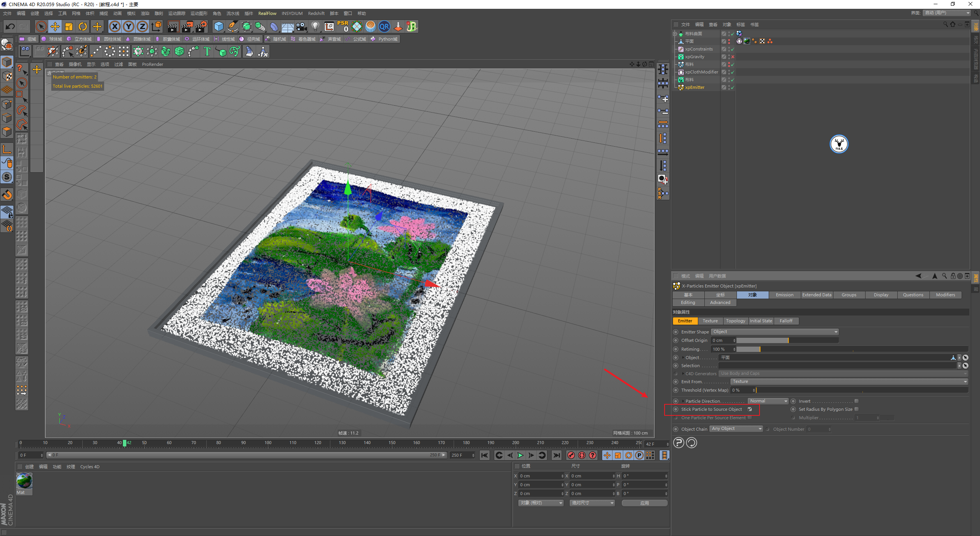
Task: Open the Object Chain Any Object dropdown
Action: pos(736,429)
